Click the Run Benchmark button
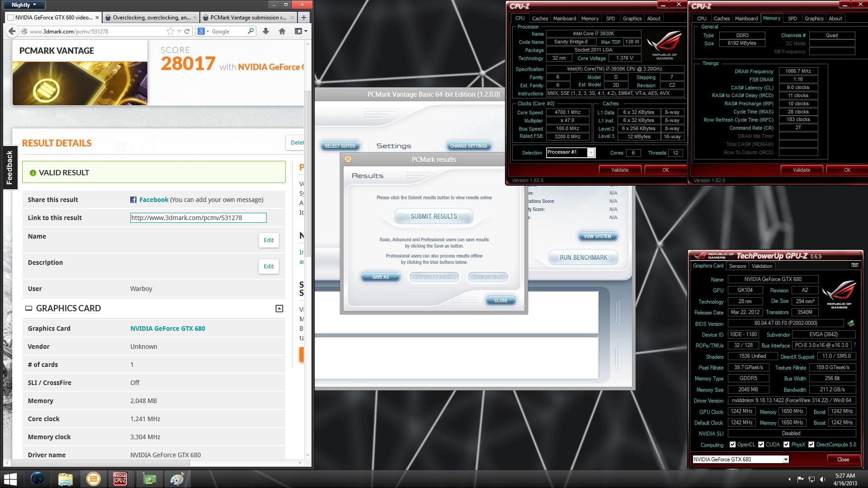Screen dimensions: 868x488 coord(583,258)
